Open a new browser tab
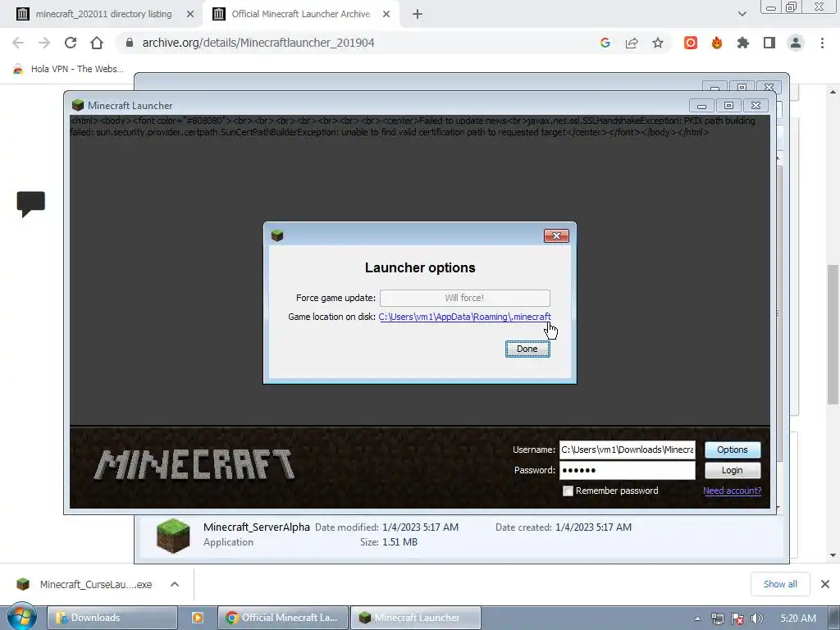The height and width of the screenshot is (630, 840). [418, 14]
